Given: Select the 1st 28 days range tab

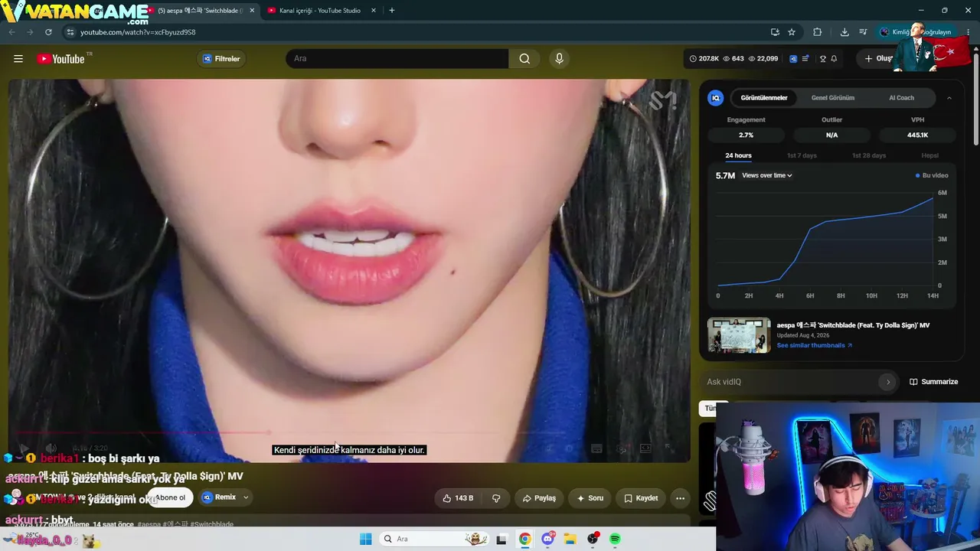Looking at the screenshot, I should point(869,155).
